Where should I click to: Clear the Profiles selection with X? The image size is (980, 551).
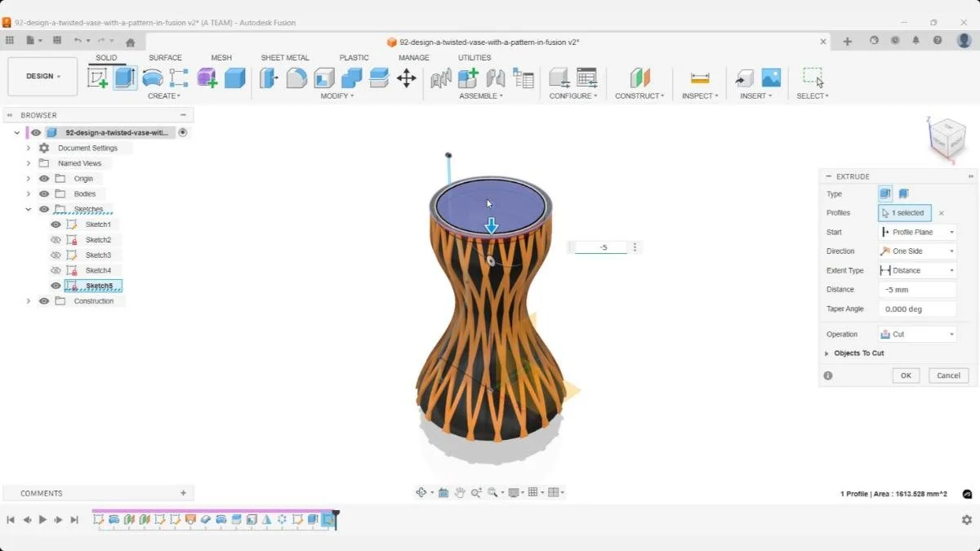coord(941,213)
